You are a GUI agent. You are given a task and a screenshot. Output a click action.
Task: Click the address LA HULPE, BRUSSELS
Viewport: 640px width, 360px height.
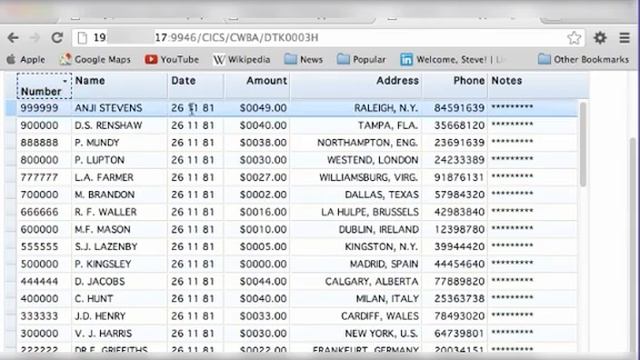click(370, 212)
